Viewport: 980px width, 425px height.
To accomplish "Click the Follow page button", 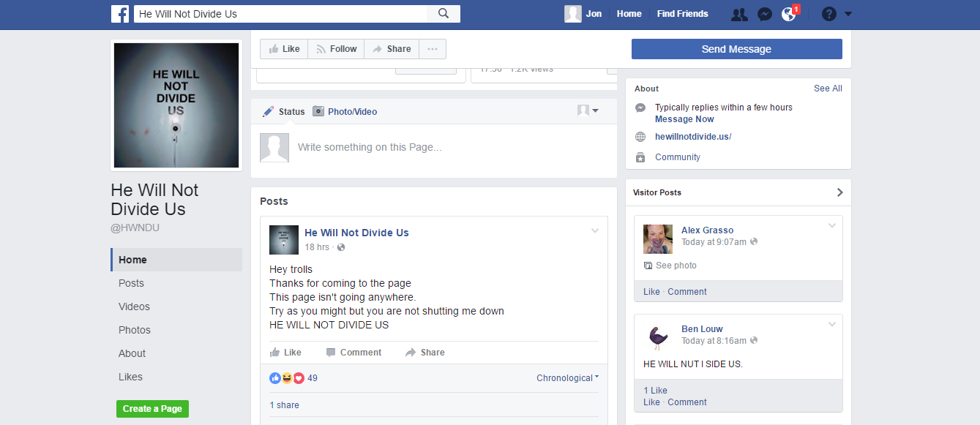I will [336, 49].
